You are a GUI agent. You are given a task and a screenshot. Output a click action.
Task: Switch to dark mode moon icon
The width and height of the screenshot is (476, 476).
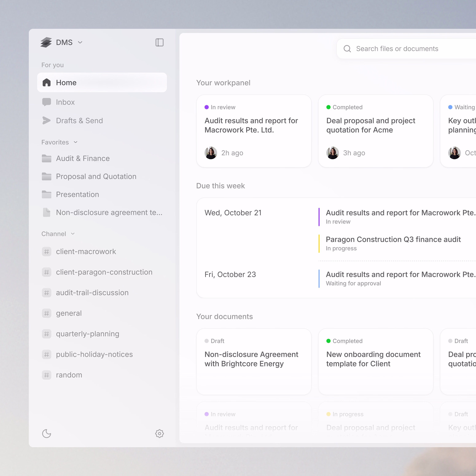(x=47, y=433)
